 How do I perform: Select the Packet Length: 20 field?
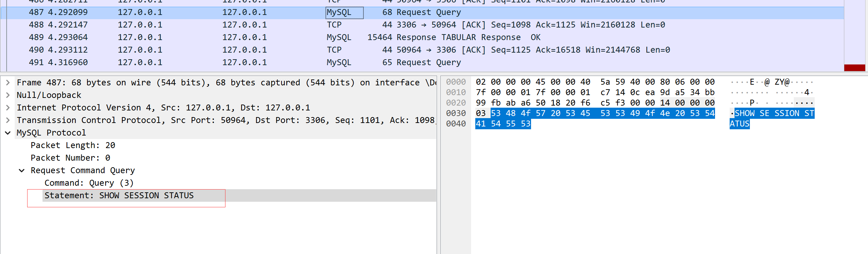tap(73, 145)
